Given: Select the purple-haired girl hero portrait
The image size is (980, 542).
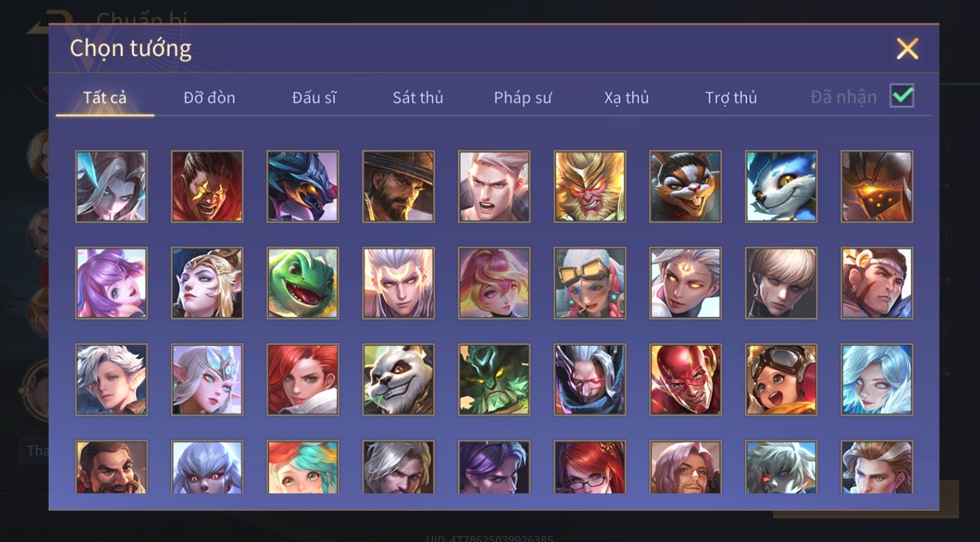Looking at the screenshot, I should 111,283.
